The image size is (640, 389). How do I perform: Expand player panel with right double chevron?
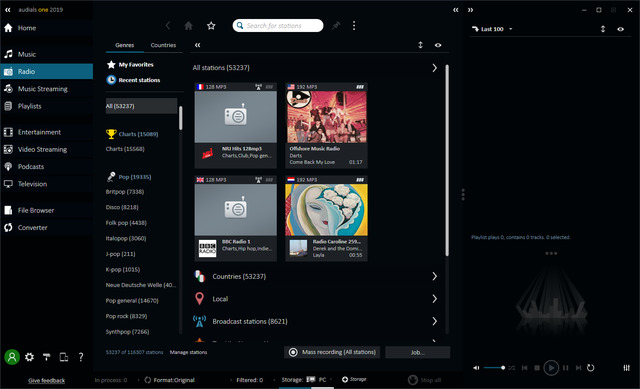pos(470,10)
